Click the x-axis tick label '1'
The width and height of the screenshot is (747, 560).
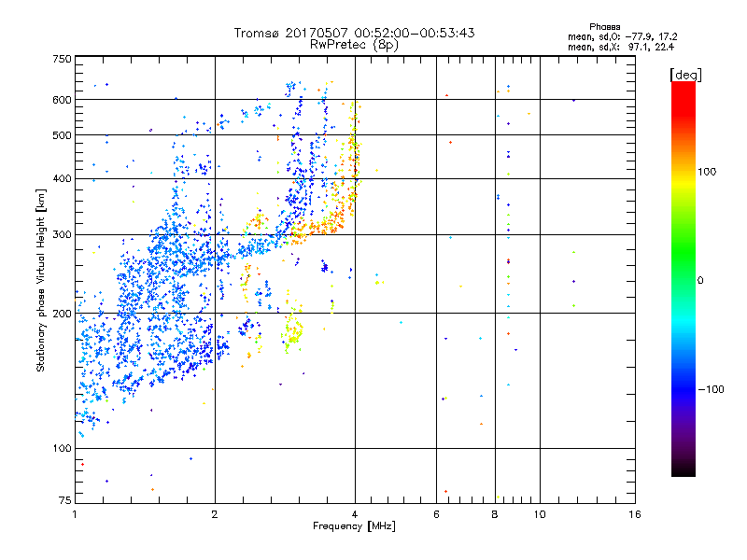75,514
